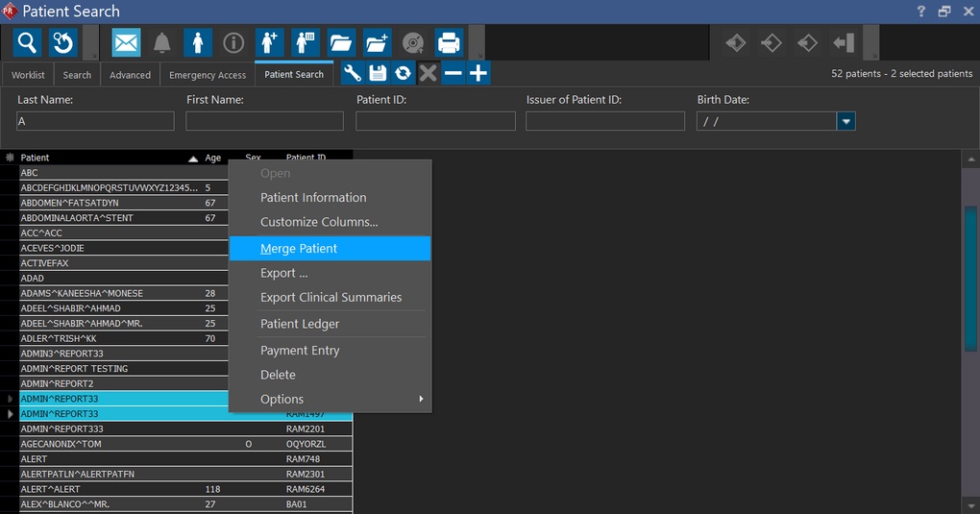Select the ALERT^ALERT patient row
The width and height of the screenshot is (980, 514).
pyautogui.click(x=106, y=489)
